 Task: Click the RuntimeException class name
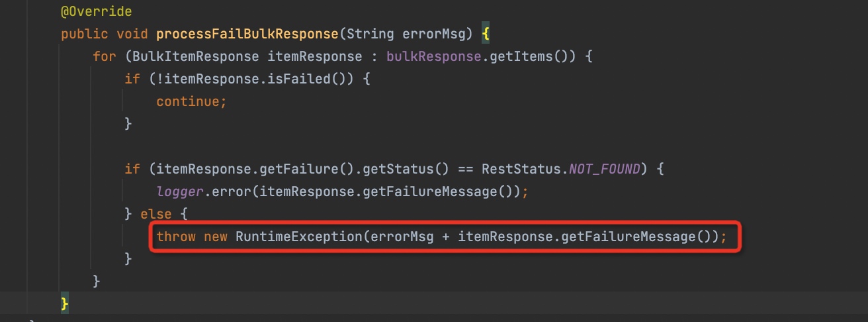point(298,237)
